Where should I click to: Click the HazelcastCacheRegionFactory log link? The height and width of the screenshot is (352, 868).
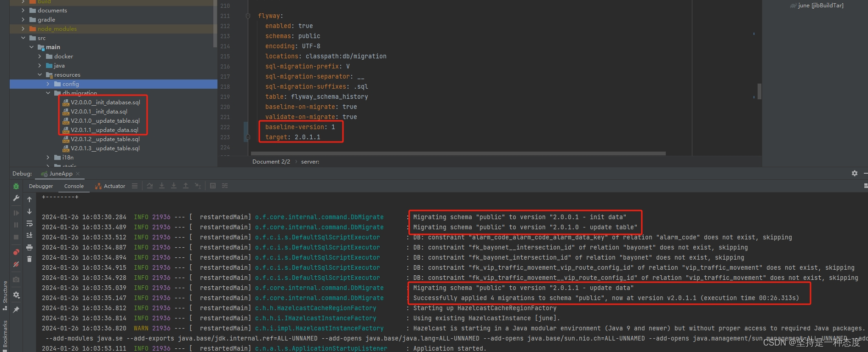click(x=315, y=308)
